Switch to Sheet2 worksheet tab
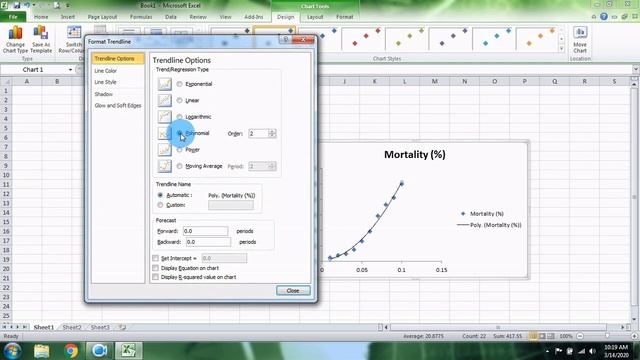 pyautogui.click(x=72, y=327)
